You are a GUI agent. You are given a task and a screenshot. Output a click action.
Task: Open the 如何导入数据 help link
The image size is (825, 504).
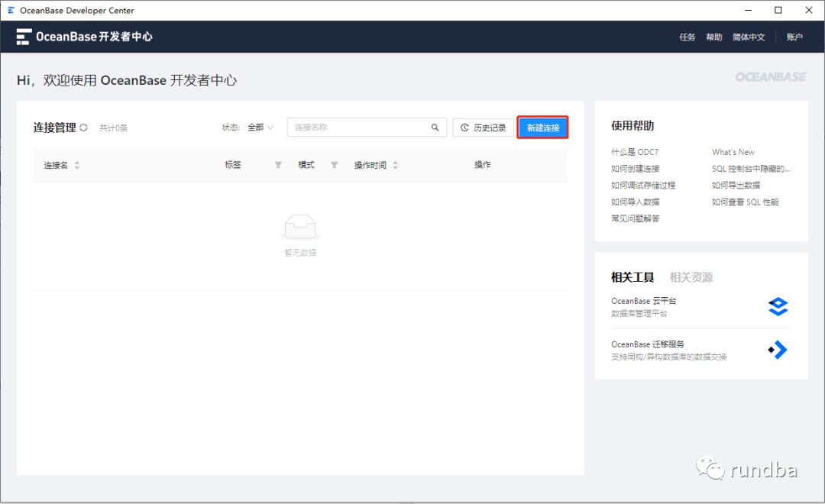tap(635, 202)
